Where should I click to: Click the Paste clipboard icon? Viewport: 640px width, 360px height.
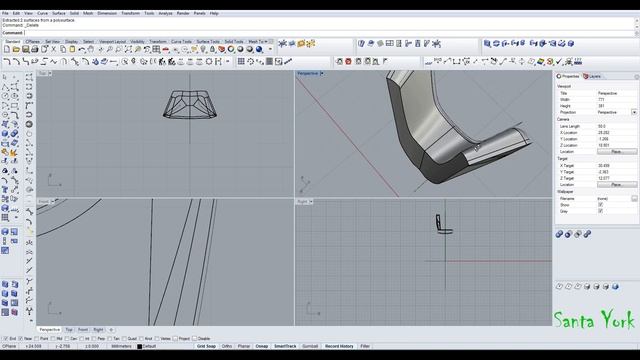tap(72, 49)
